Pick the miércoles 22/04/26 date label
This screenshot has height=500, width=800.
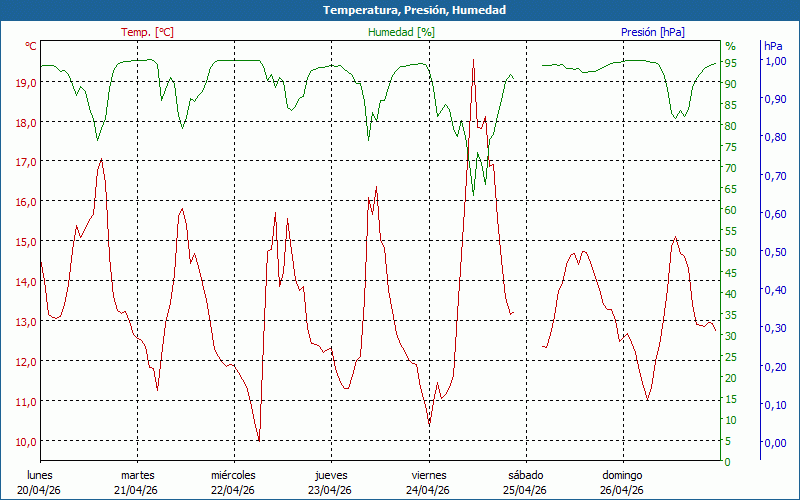(x=234, y=482)
